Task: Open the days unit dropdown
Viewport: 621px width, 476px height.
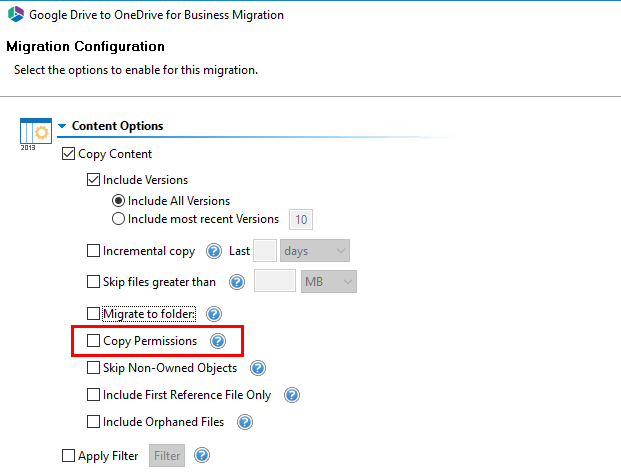Action: point(314,251)
